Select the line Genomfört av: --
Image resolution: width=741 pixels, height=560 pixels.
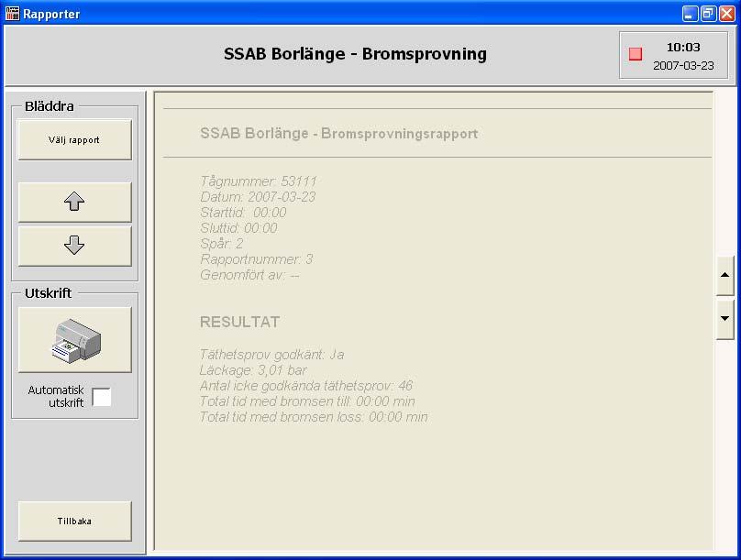[249, 275]
